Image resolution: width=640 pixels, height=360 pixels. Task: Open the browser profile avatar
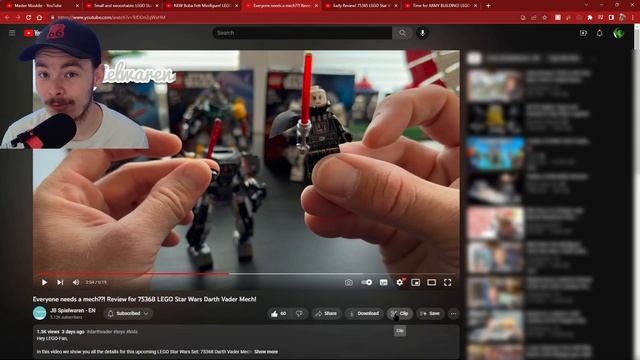click(622, 18)
